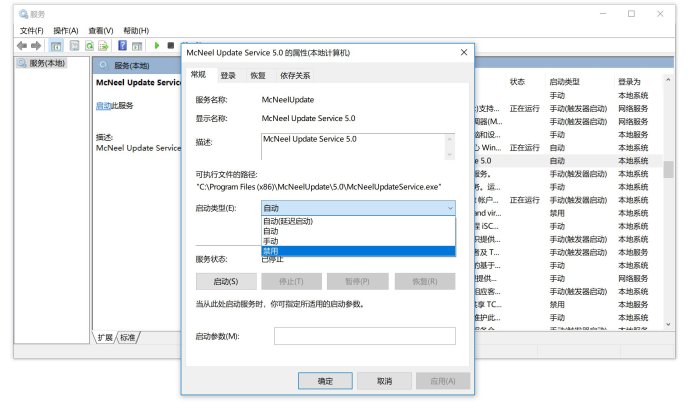Click the services list scrollbar down arrow
The width and height of the screenshot is (690, 412).
tap(668, 324)
